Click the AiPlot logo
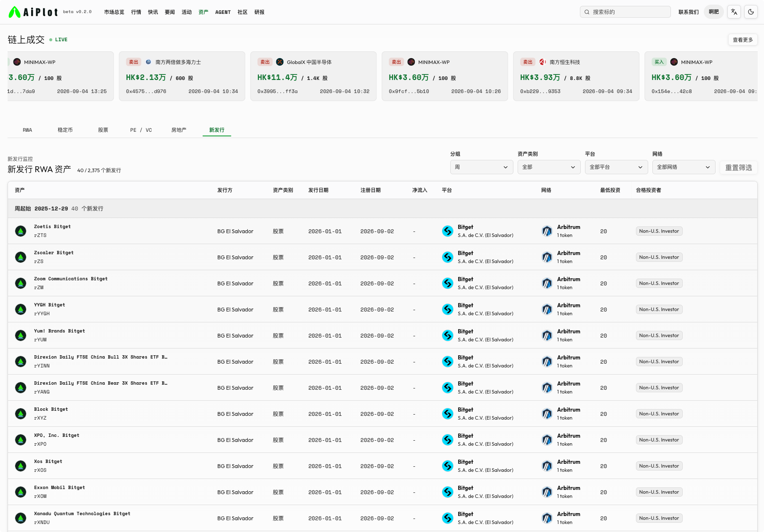764x532 pixels. click(x=33, y=12)
